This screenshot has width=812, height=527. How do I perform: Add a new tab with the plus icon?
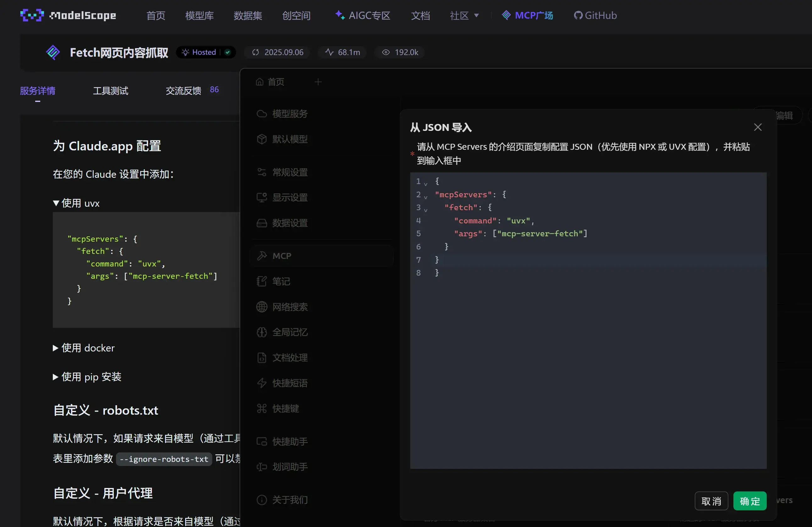coord(318,82)
